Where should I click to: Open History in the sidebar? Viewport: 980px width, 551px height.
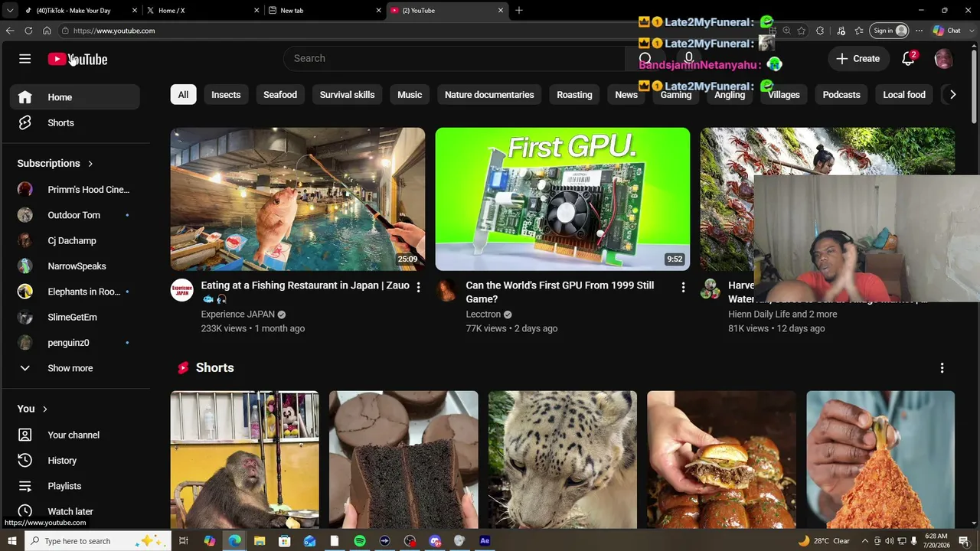(x=74, y=461)
